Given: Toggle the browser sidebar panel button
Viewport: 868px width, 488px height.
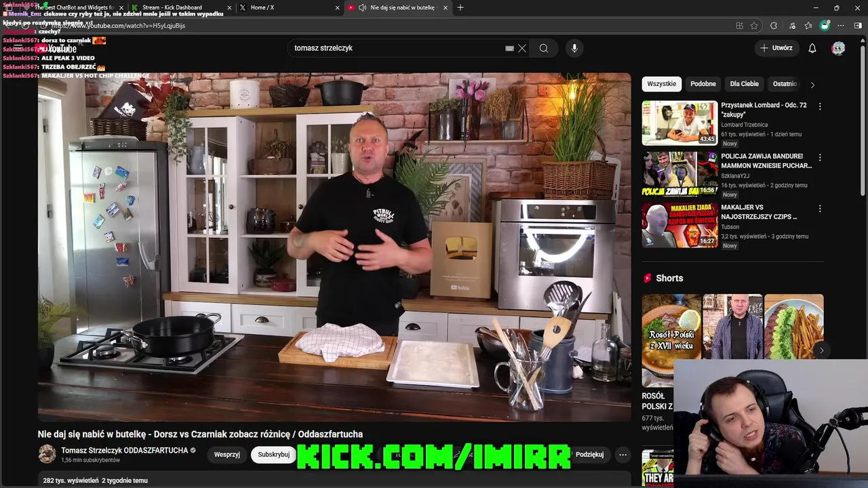Looking at the screenshot, I should pyautogui.click(x=858, y=26).
